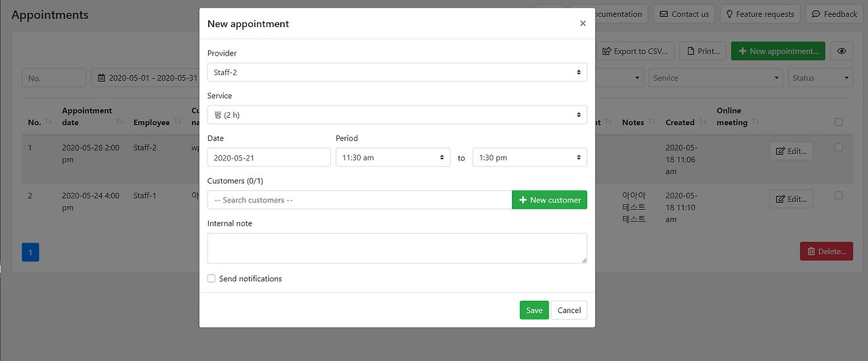This screenshot has width=868, height=361.
Task: Save the new appointment
Action: 534,310
